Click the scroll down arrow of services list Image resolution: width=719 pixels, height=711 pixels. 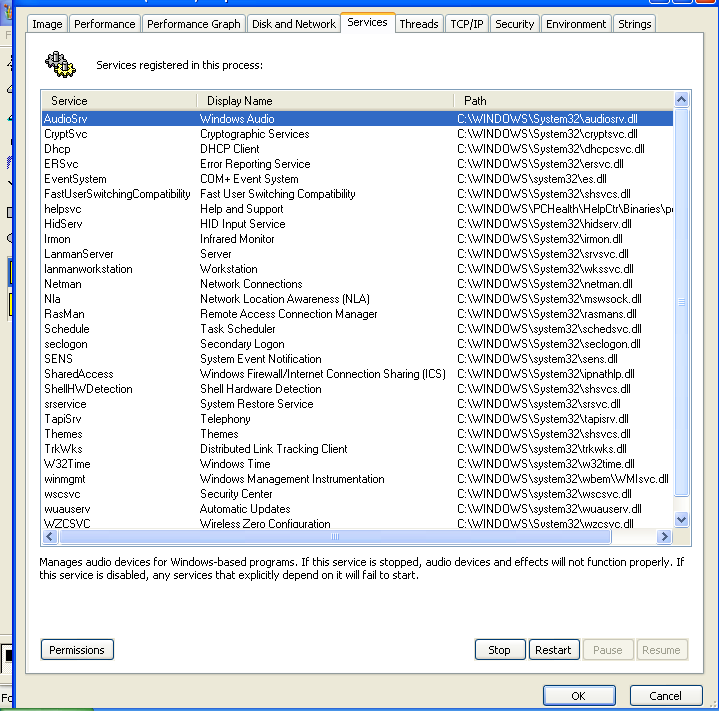tap(681, 519)
